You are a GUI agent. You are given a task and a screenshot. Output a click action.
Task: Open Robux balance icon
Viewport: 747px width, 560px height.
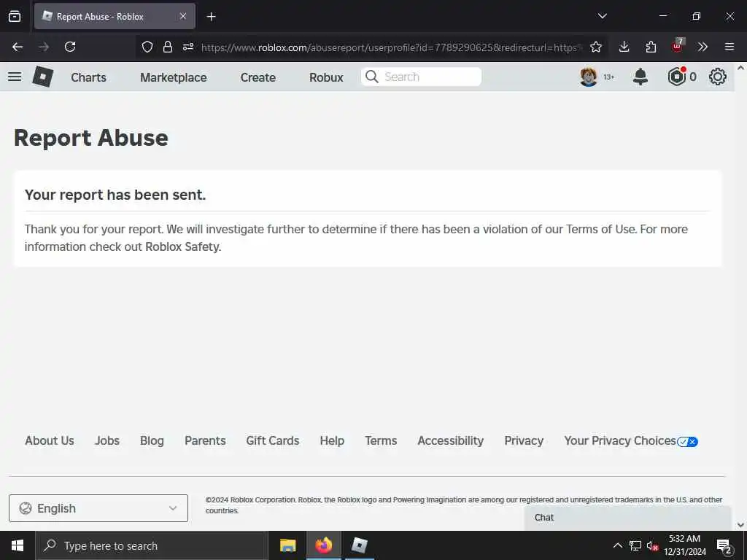[x=676, y=77]
